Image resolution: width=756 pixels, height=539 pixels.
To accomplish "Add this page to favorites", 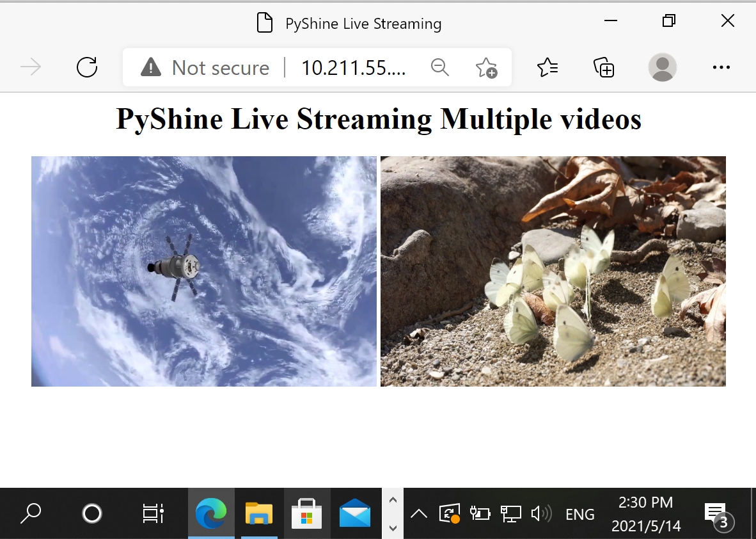I will [487, 67].
